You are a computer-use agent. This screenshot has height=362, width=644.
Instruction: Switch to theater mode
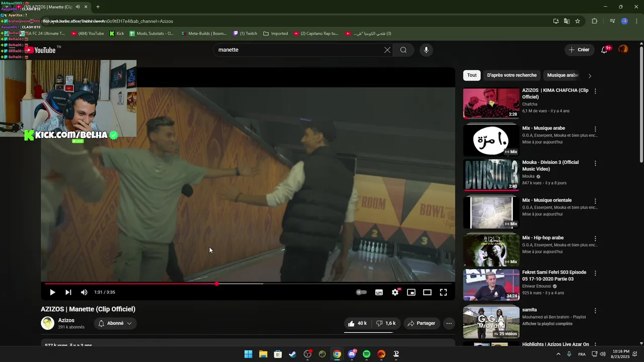point(427,292)
